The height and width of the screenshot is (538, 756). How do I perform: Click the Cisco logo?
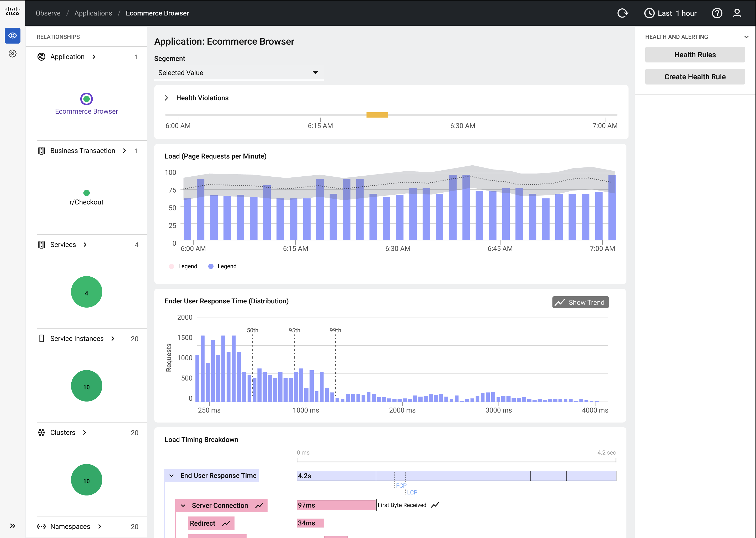pos(13,12)
